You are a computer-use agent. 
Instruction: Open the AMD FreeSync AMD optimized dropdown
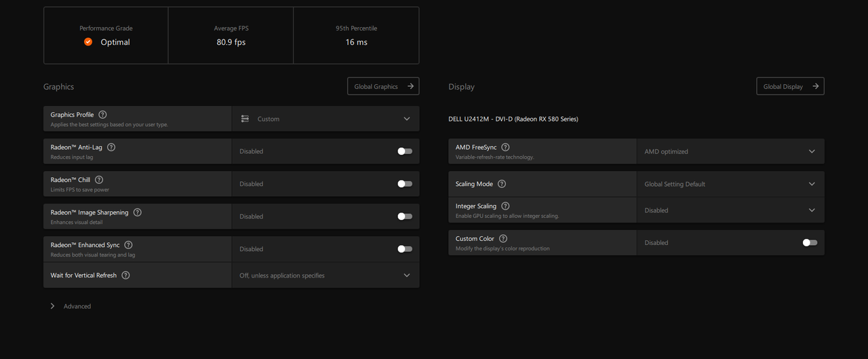click(x=730, y=151)
